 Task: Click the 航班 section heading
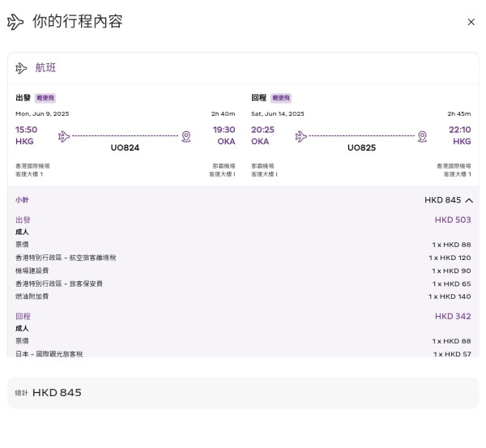point(45,67)
